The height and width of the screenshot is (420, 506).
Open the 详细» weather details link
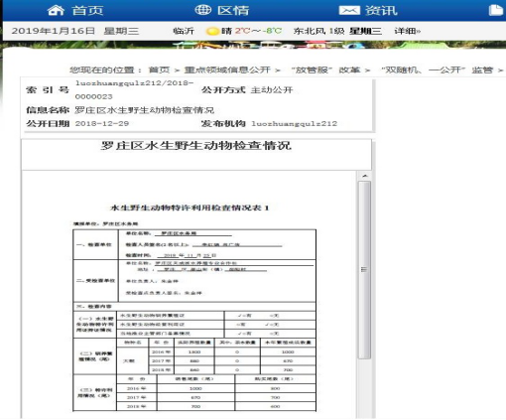tap(407, 31)
